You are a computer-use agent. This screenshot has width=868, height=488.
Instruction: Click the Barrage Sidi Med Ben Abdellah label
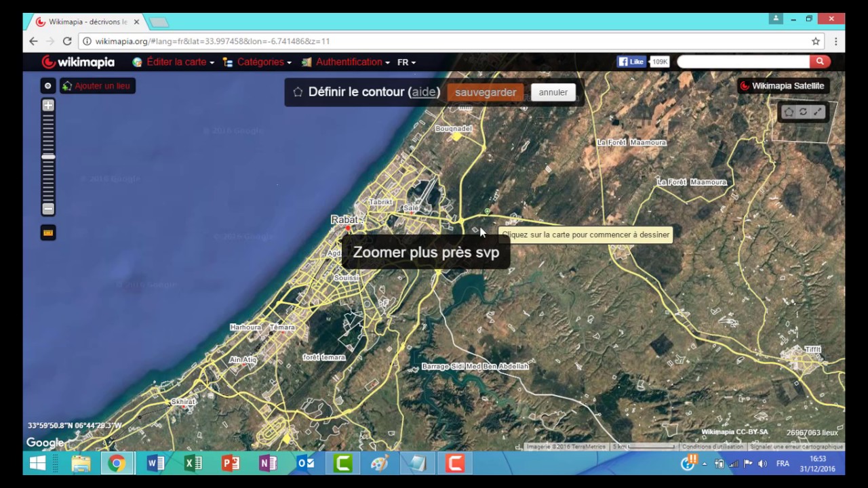click(475, 366)
